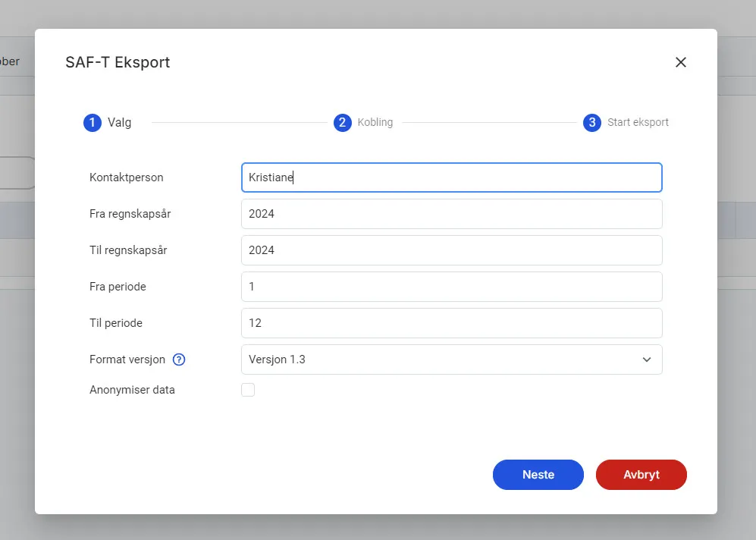
Task: Focus the Kontaktperson input field
Action: (452, 177)
